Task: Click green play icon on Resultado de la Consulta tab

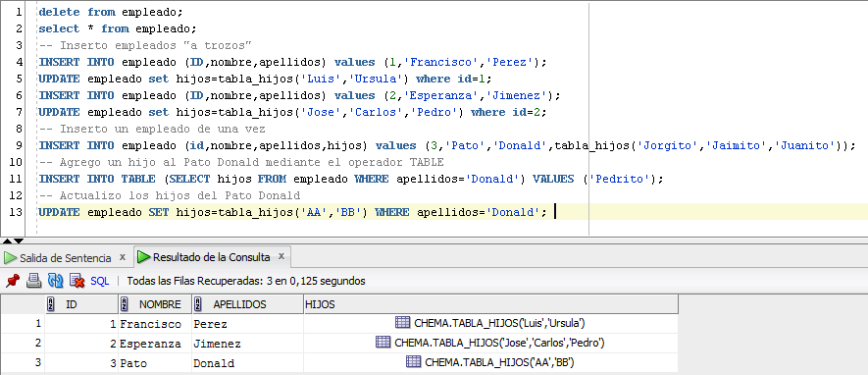Action: click(144, 257)
